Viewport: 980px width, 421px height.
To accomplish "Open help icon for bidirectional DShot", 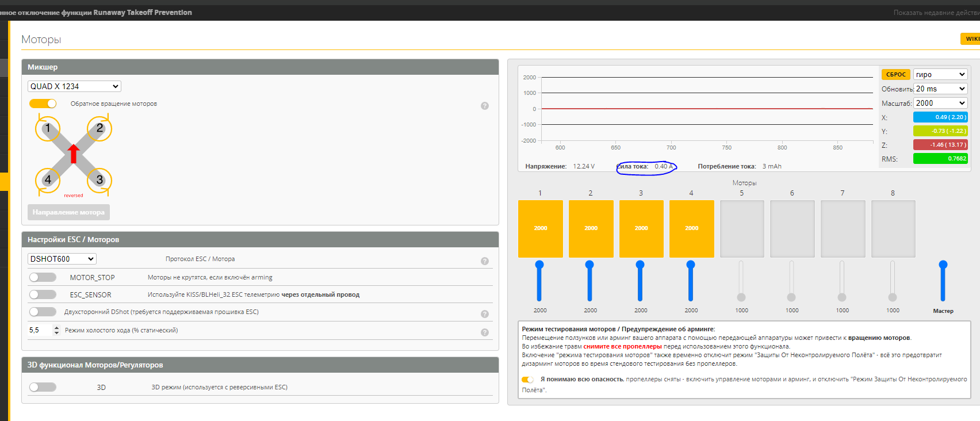I will coord(485,314).
